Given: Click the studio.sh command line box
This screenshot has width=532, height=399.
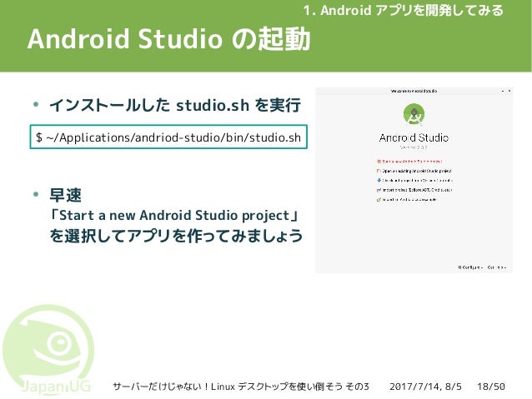Looking at the screenshot, I should click(168, 137).
